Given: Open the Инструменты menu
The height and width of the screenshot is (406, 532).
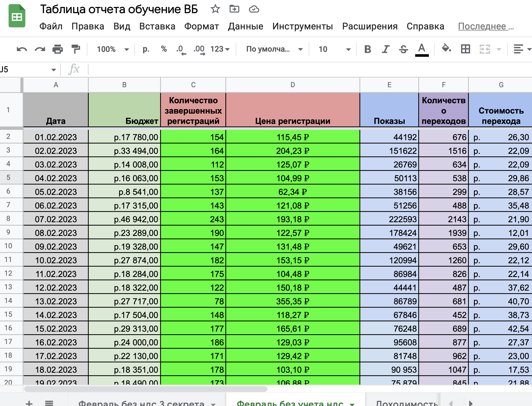Looking at the screenshot, I should click(x=302, y=26).
